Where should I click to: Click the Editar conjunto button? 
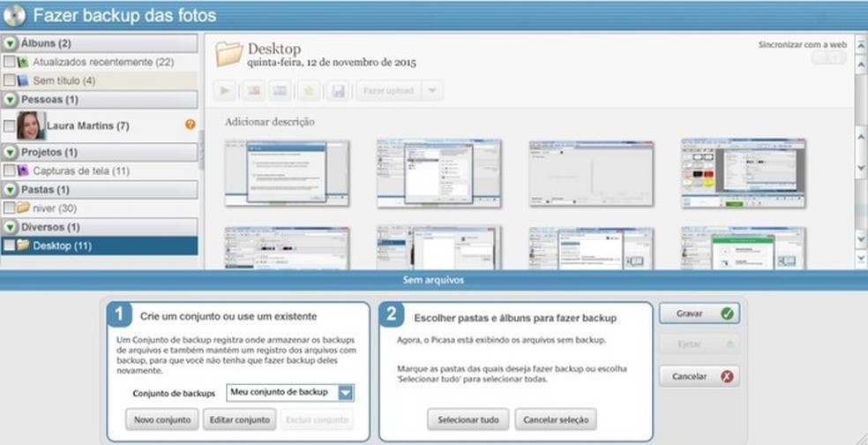point(239,419)
